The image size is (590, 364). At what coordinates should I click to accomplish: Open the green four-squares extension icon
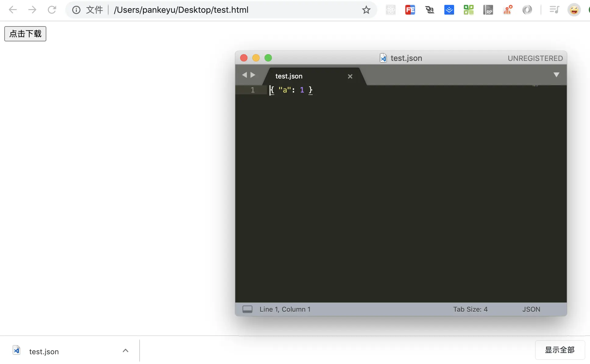pos(468,10)
